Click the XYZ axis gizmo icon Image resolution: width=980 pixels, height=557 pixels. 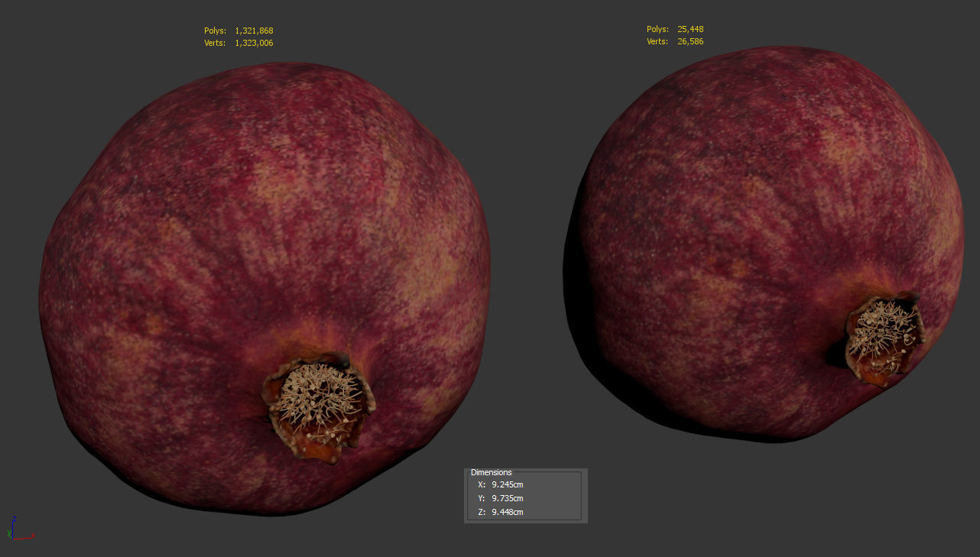coord(20,529)
